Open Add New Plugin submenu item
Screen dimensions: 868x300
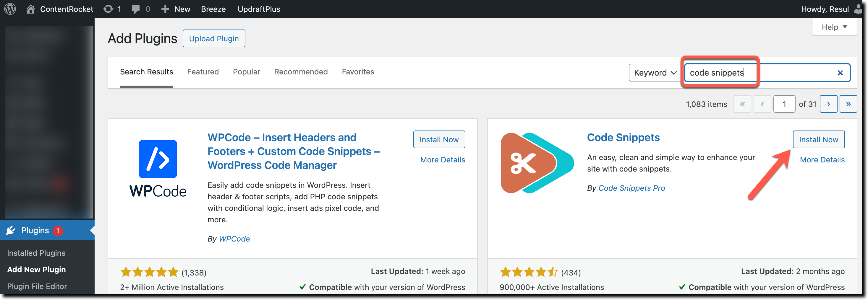click(36, 269)
